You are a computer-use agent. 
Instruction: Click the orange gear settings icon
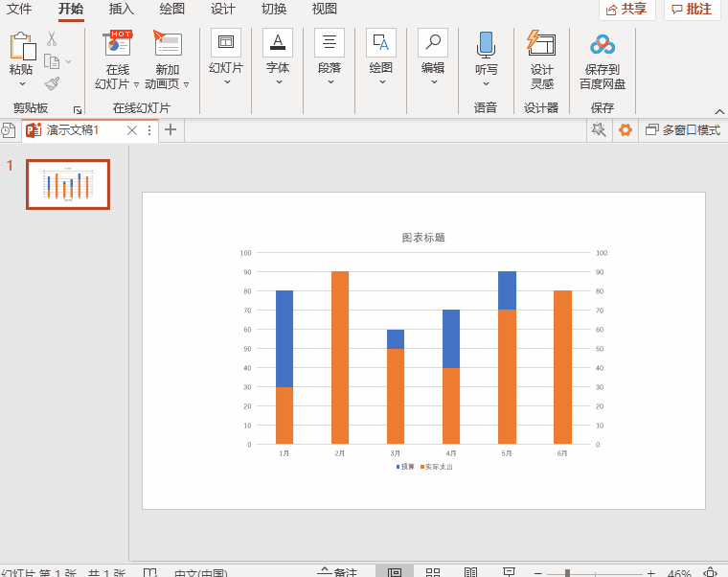pos(626,130)
